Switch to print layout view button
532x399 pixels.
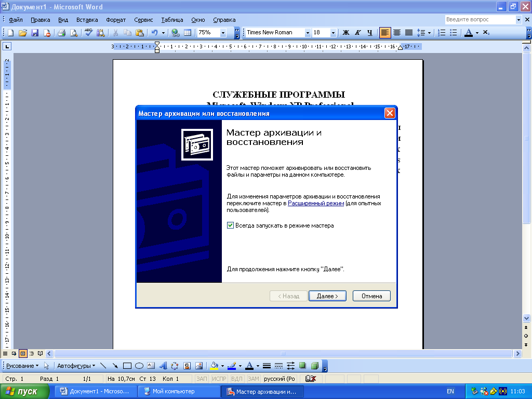(23, 353)
